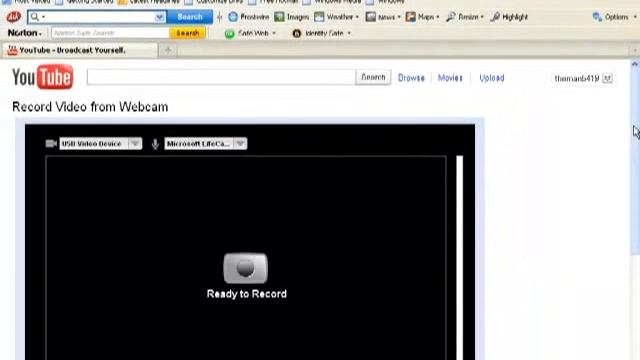The height and width of the screenshot is (360, 640).
Task: Click the microphone level meter bar
Action: [460, 258]
